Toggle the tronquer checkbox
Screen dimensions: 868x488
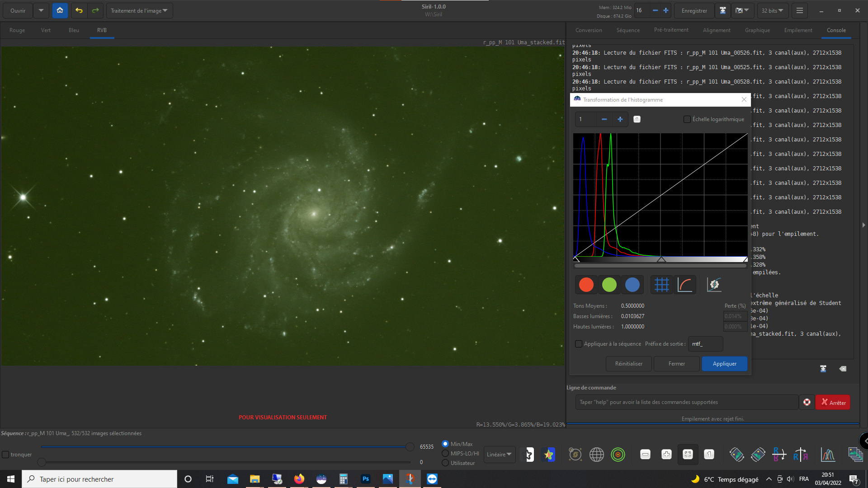coord(5,455)
